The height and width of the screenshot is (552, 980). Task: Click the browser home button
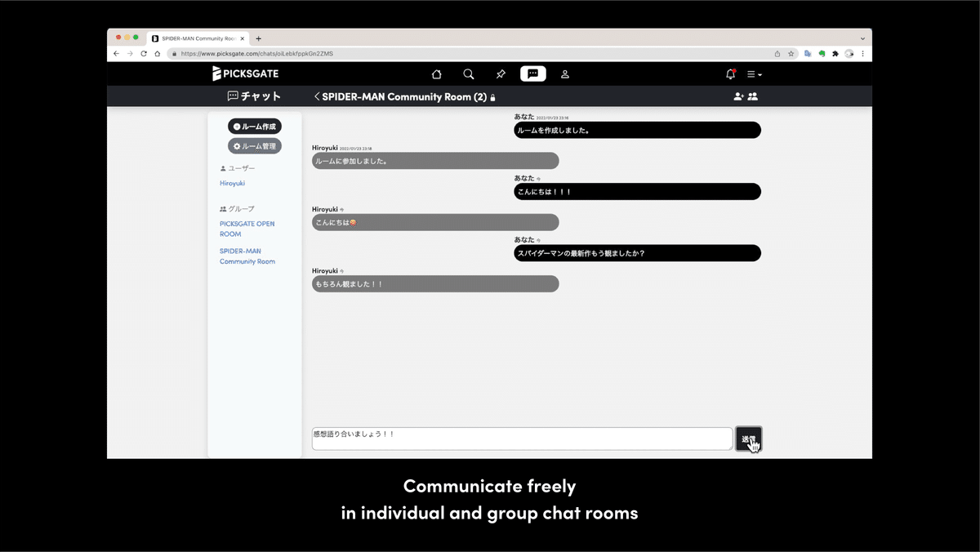click(158, 54)
